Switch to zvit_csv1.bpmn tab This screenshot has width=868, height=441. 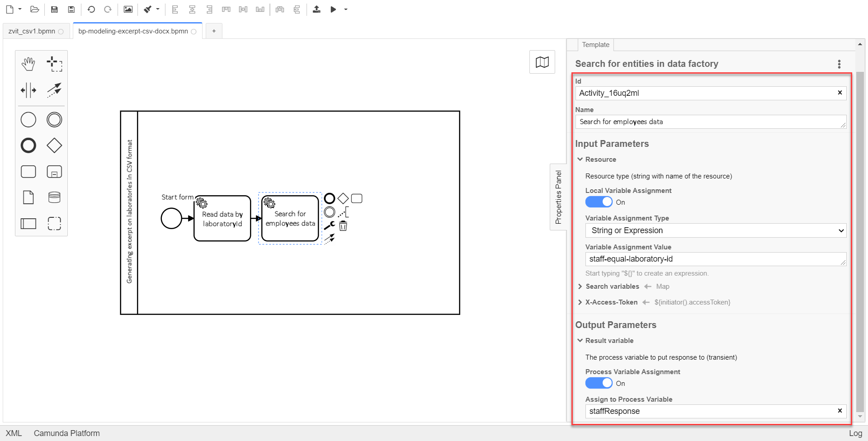click(x=36, y=31)
